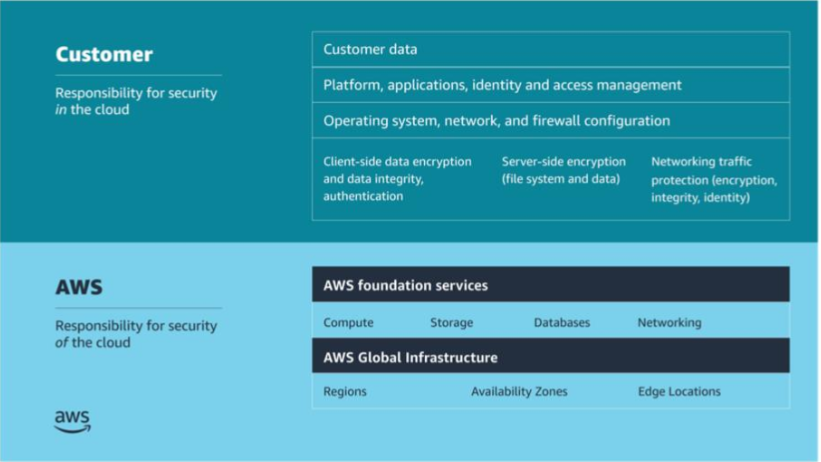This screenshot has height=462, width=821.
Task: Click the AWS logo with smile arrow
Action: coord(72,421)
